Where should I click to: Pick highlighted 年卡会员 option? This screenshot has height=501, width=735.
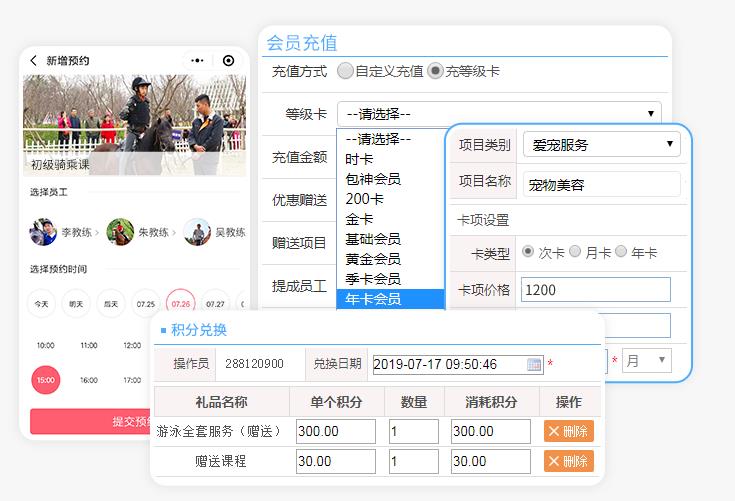[x=390, y=299]
